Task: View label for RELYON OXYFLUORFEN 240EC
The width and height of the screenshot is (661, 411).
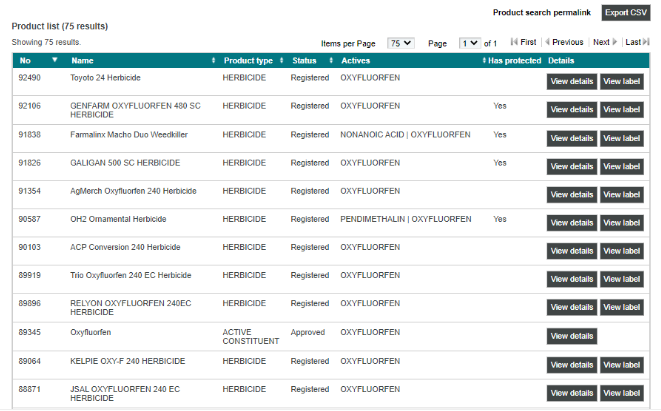Action: tap(621, 307)
